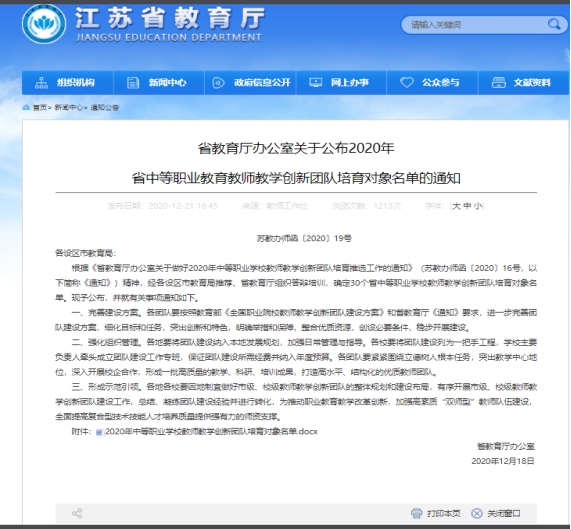The width and height of the screenshot is (571, 529).
Task: Open the 政府信息公开 navigation menu
Action: point(250,83)
